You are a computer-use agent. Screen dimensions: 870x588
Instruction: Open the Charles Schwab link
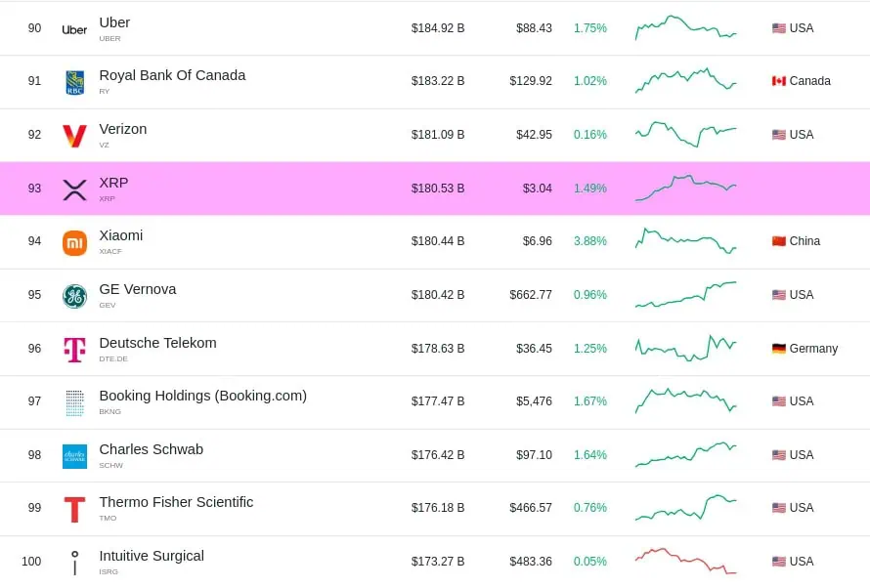[x=151, y=449]
